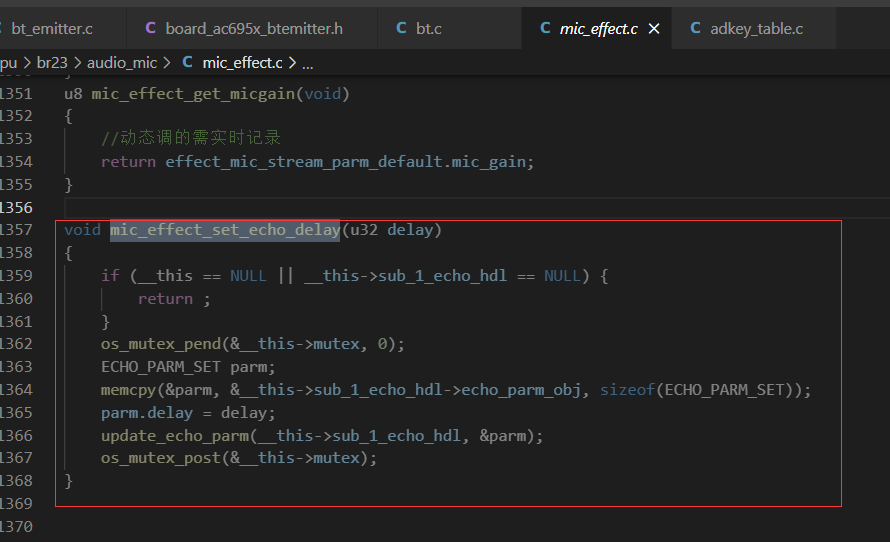Click the mic_effect_get_micgain function name

pyautogui.click(x=194, y=94)
